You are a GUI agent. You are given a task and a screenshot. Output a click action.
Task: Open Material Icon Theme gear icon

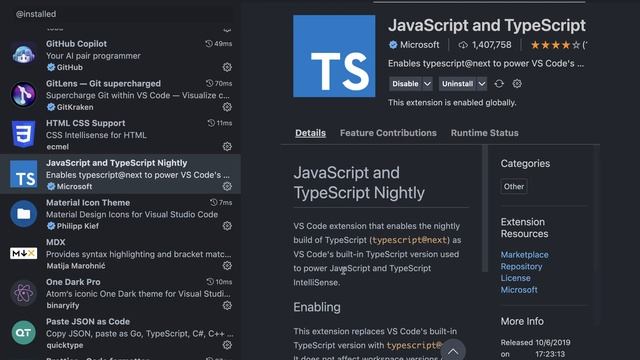(x=227, y=226)
